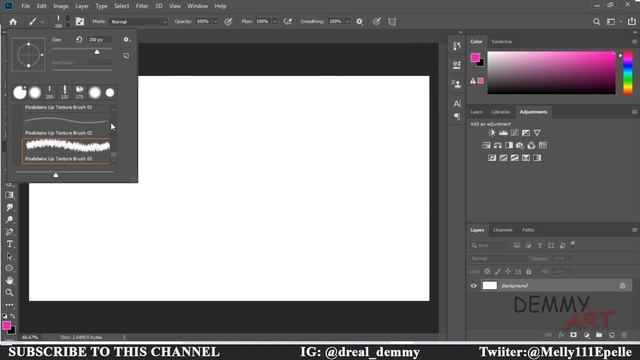This screenshot has height=360, width=640.
Task: Click the Home icon in options bar
Action: pos(13,22)
